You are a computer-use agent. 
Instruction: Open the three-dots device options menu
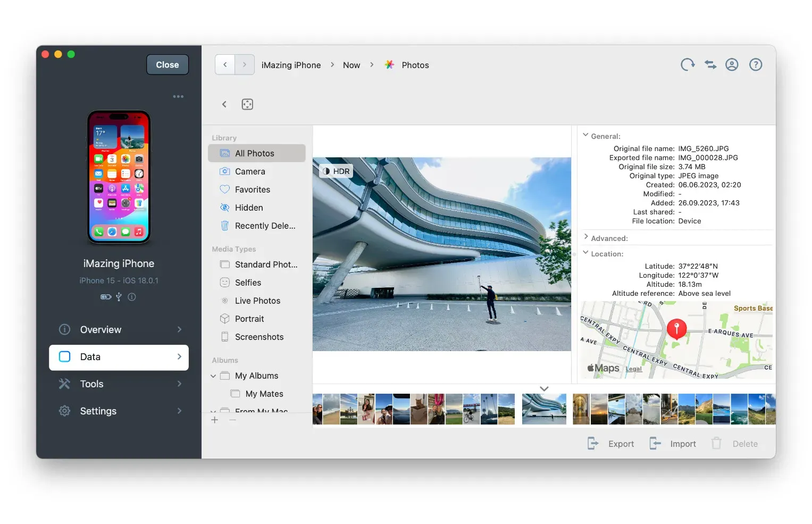coord(178,97)
